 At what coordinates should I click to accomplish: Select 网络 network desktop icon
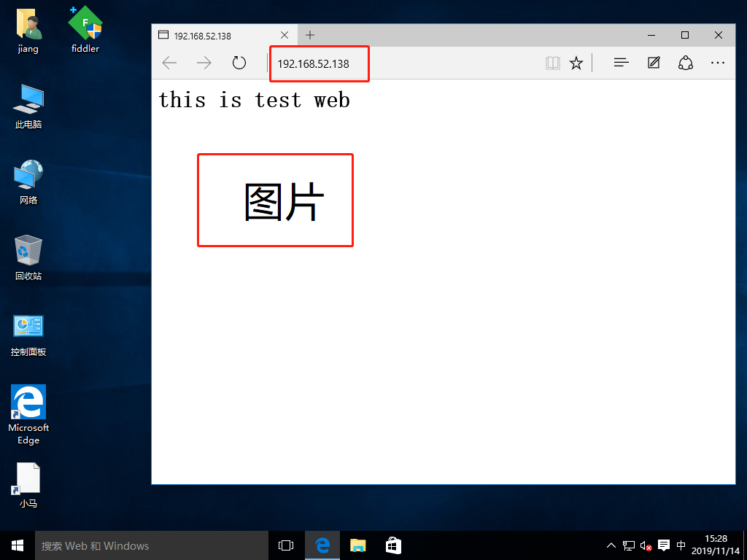click(x=28, y=182)
